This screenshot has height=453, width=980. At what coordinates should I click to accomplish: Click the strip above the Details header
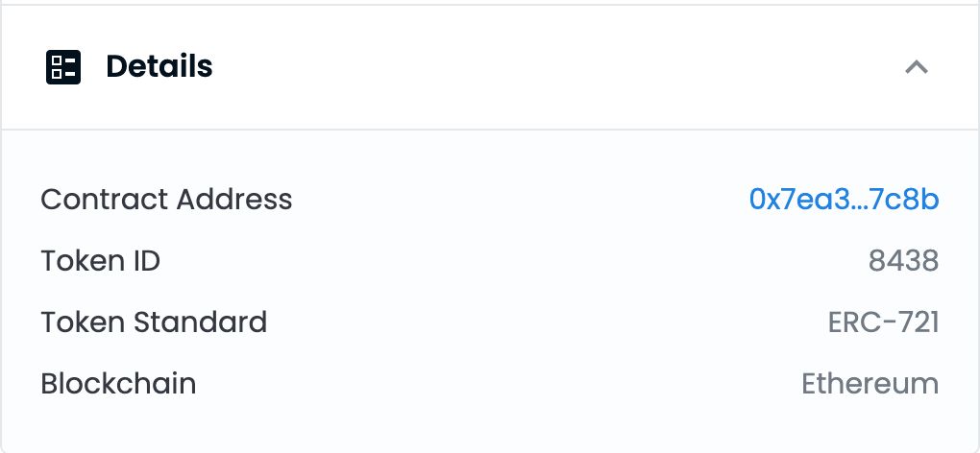click(490, 2)
